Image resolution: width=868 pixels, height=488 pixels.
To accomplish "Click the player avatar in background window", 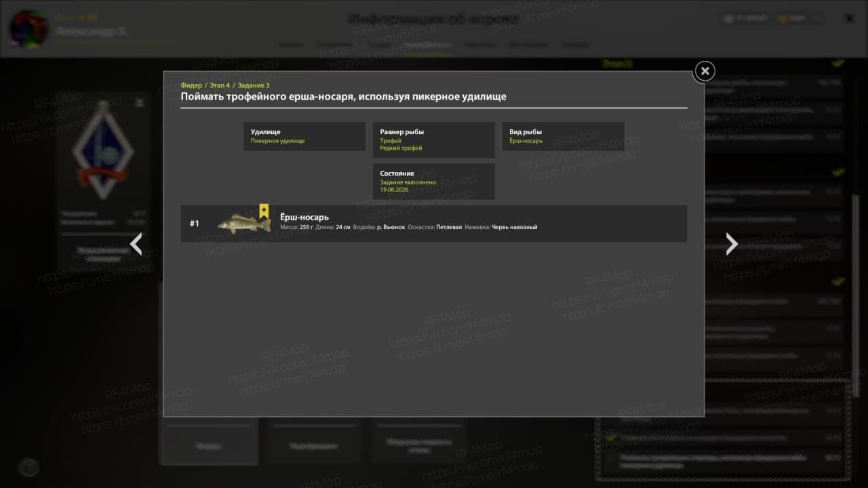I will [x=28, y=29].
